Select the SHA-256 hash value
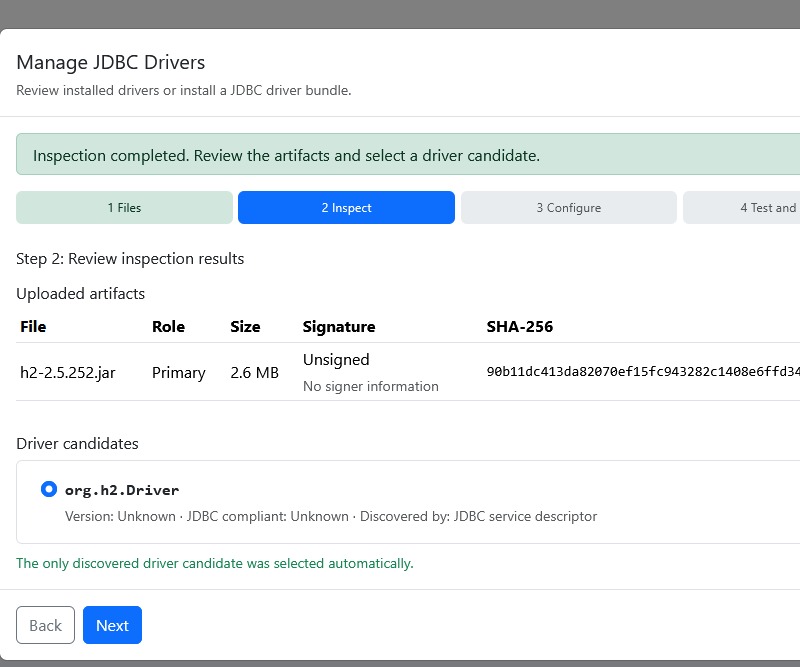The image size is (800, 667). [x=643, y=372]
